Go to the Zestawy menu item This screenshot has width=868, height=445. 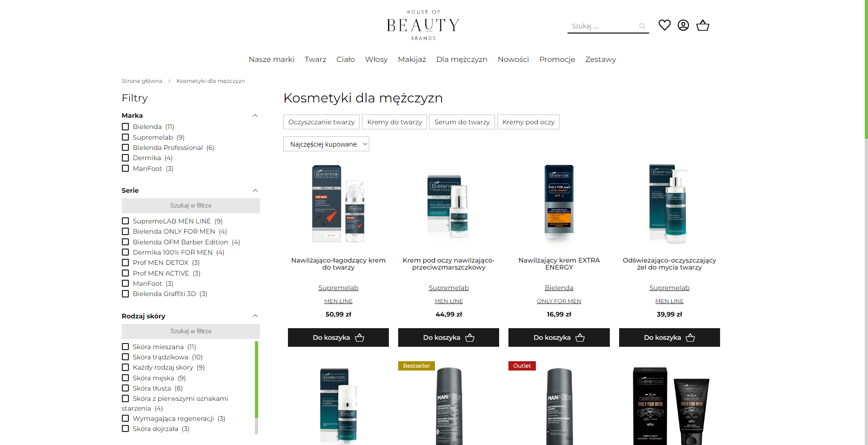point(601,59)
